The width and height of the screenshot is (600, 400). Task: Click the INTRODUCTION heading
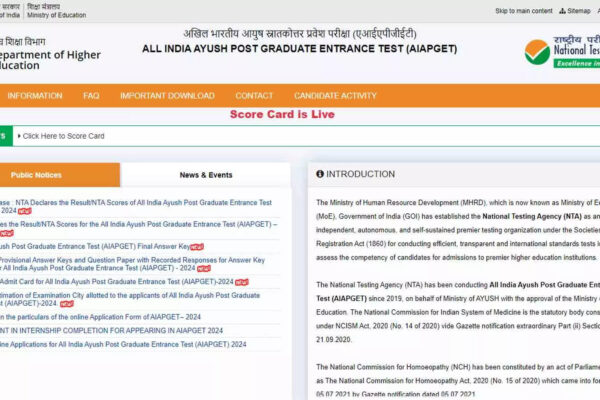pos(360,174)
